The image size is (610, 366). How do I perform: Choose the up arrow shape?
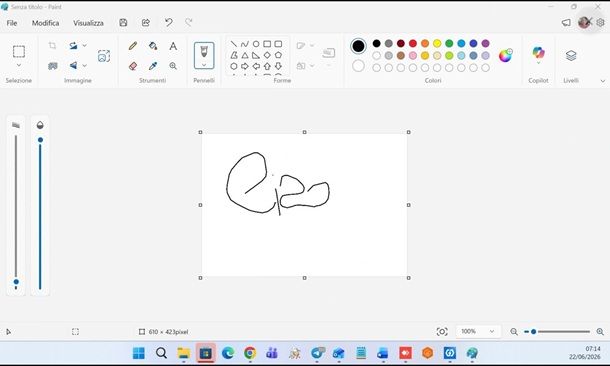[x=267, y=66]
